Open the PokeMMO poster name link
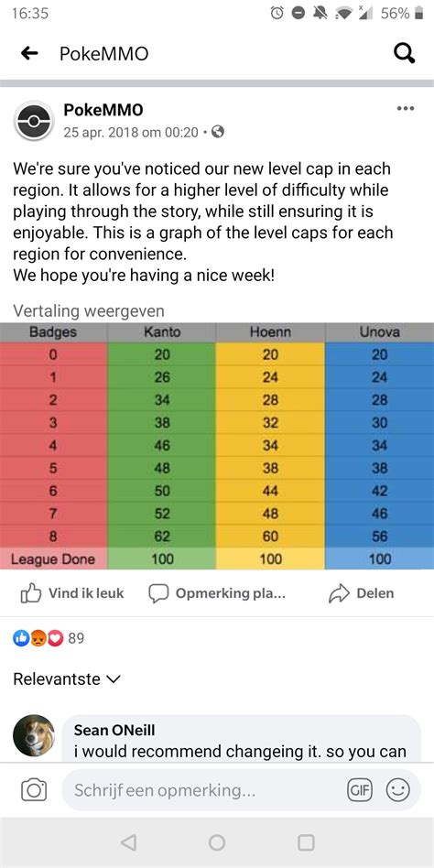The height and width of the screenshot is (868, 434). click(103, 110)
